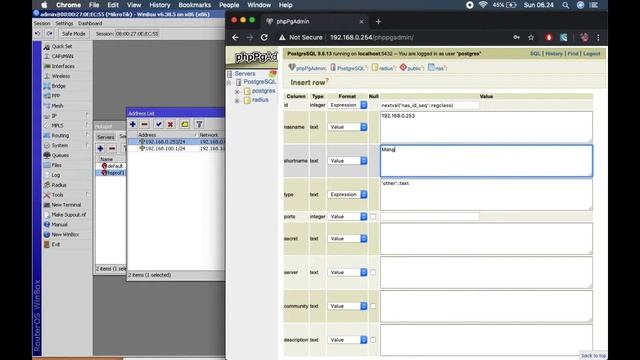Click filter funnel in Address List toolbar
640x360 pixels.
(199, 124)
